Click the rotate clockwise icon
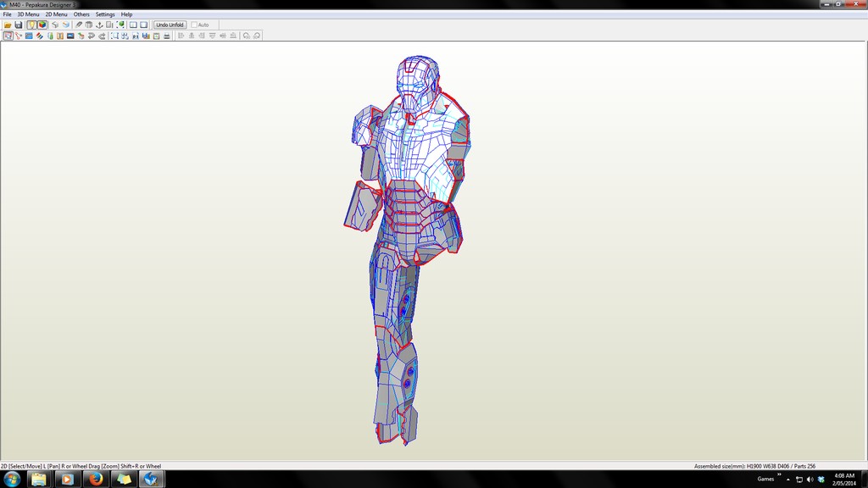868x488 pixels. point(257,36)
